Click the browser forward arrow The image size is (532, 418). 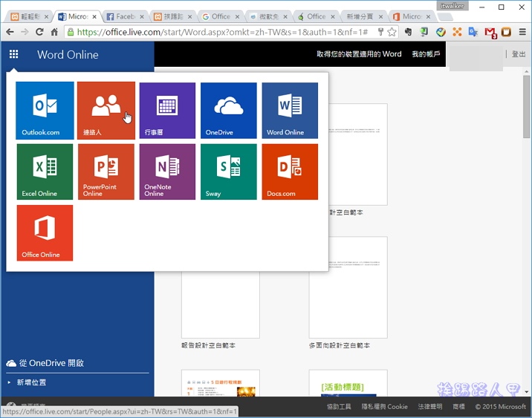pos(25,32)
